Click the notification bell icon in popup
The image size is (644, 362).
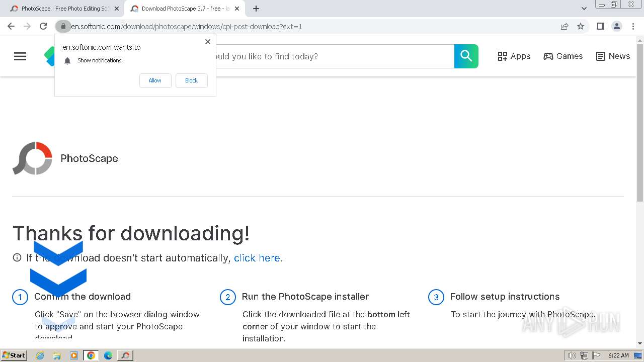coord(67,61)
